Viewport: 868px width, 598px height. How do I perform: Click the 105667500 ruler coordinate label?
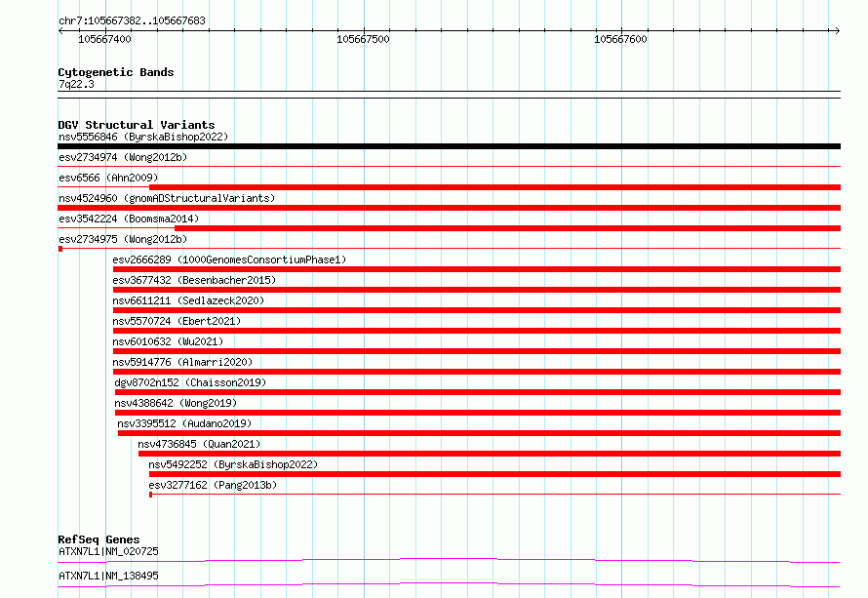pos(363,39)
